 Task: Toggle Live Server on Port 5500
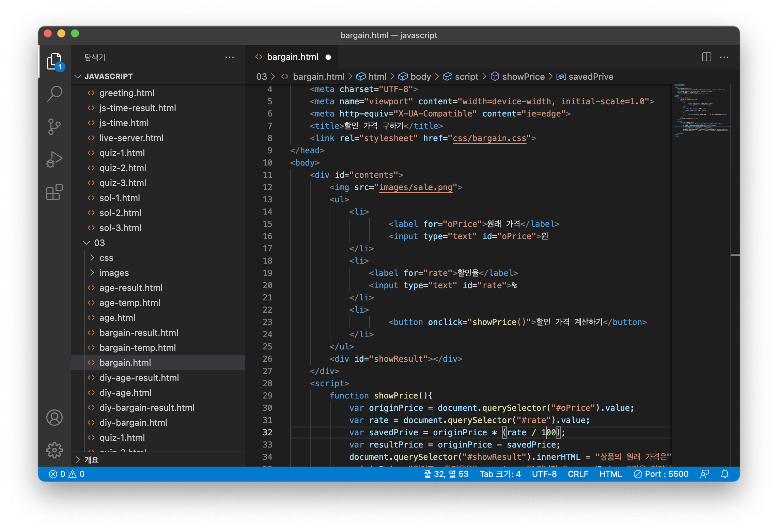tap(661, 474)
